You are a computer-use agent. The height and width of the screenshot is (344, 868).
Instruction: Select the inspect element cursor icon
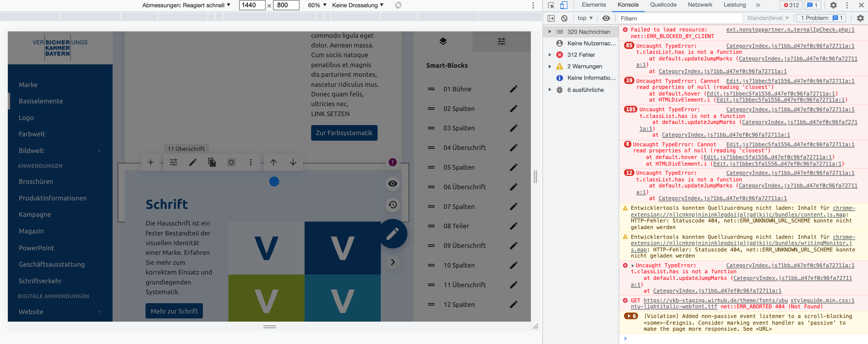(x=550, y=5)
